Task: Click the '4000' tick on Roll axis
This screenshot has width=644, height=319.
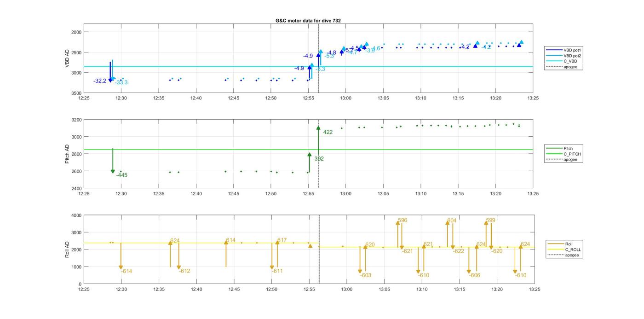Action: [76, 215]
